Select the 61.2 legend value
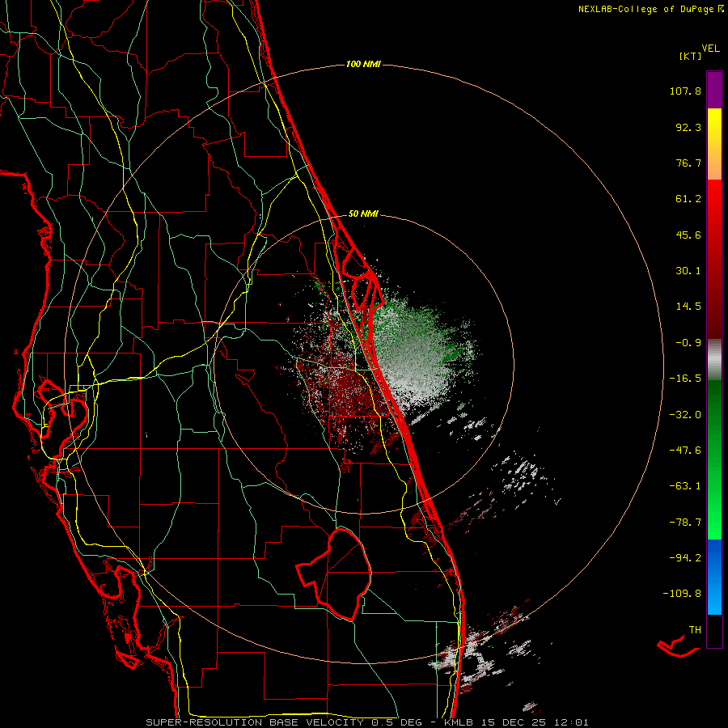 (x=688, y=199)
